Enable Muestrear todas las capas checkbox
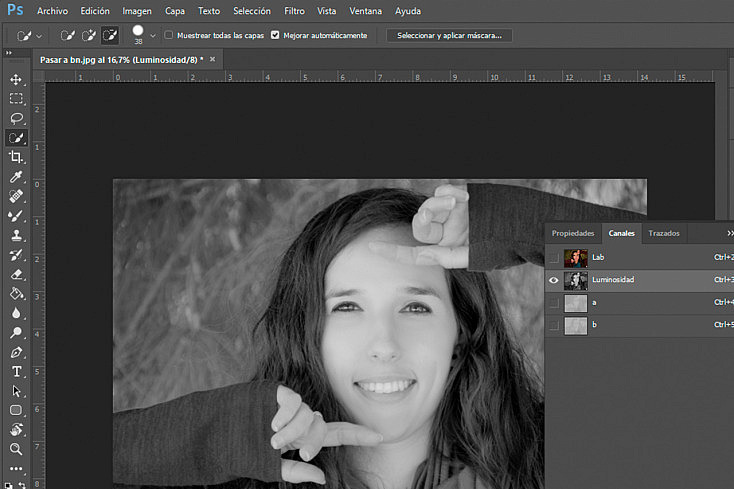The height and width of the screenshot is (489, 734). click(x=169, y=35)
